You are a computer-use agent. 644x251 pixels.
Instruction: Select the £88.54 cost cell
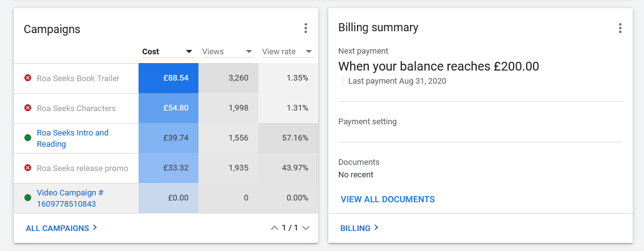click(168, 78)
